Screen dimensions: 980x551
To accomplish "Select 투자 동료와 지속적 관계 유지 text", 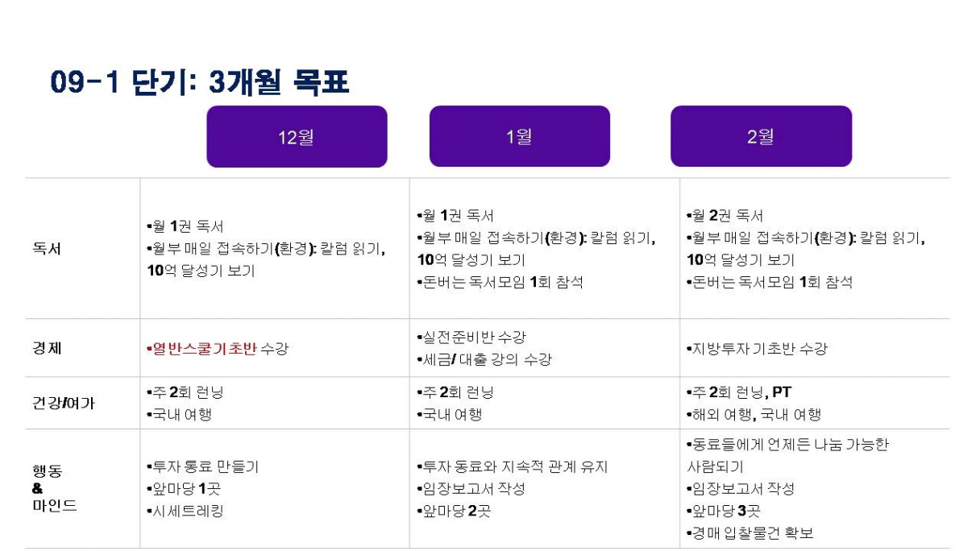I will coord(514,466).
